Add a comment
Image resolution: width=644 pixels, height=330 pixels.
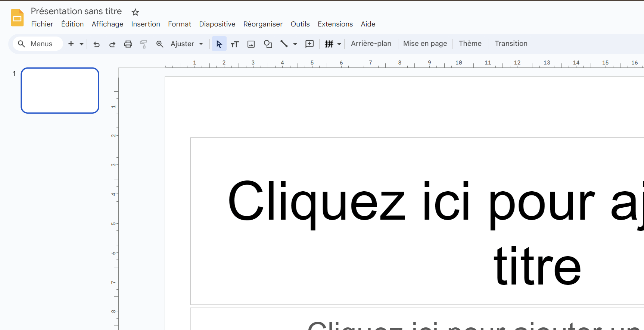click(x=309, y=44)
